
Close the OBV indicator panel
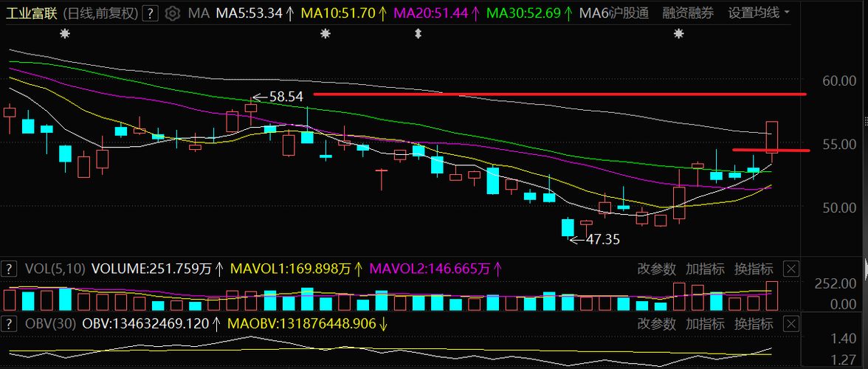coord(791,324)
